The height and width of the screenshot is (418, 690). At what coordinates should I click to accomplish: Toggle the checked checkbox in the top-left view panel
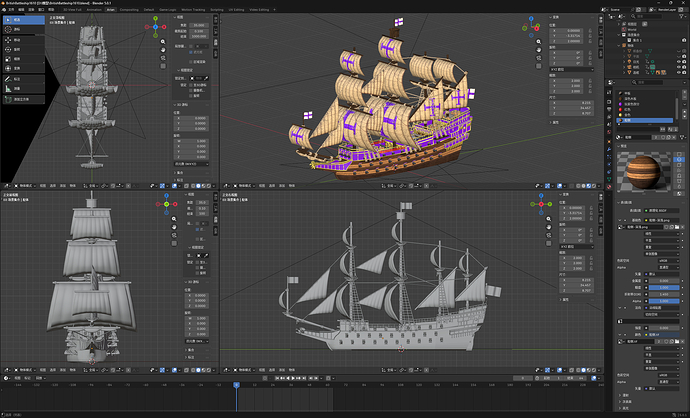pyautogui.click(x=191, y=52)
